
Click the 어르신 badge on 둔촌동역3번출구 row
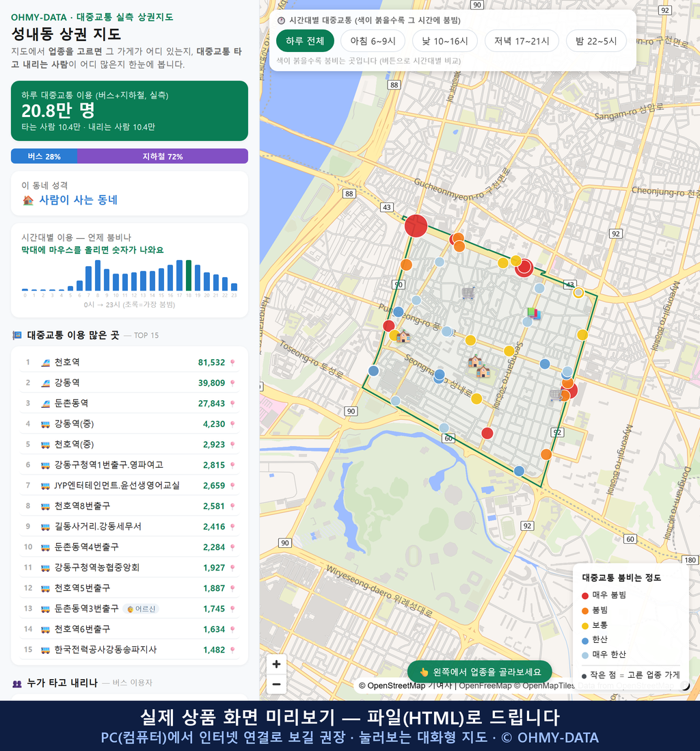141,609
